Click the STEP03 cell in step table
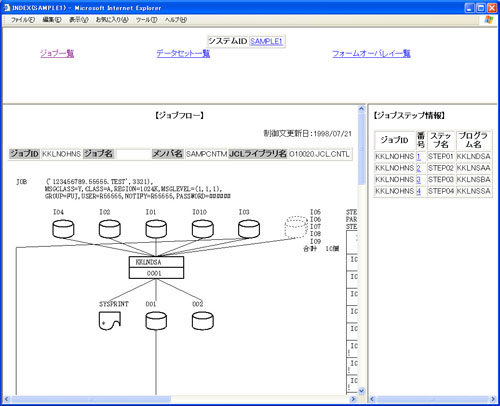The image size is (500, 406). (441, 180)
